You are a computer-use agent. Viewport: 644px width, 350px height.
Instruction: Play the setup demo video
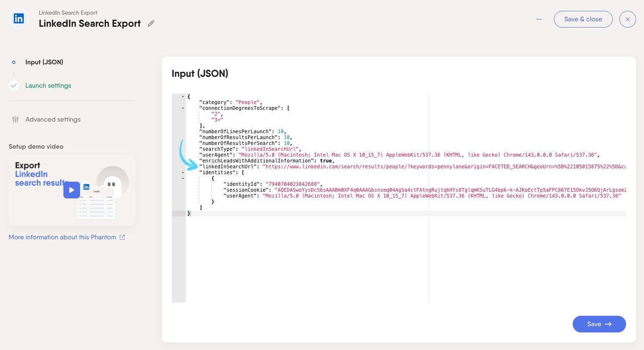tap(72, 190)
